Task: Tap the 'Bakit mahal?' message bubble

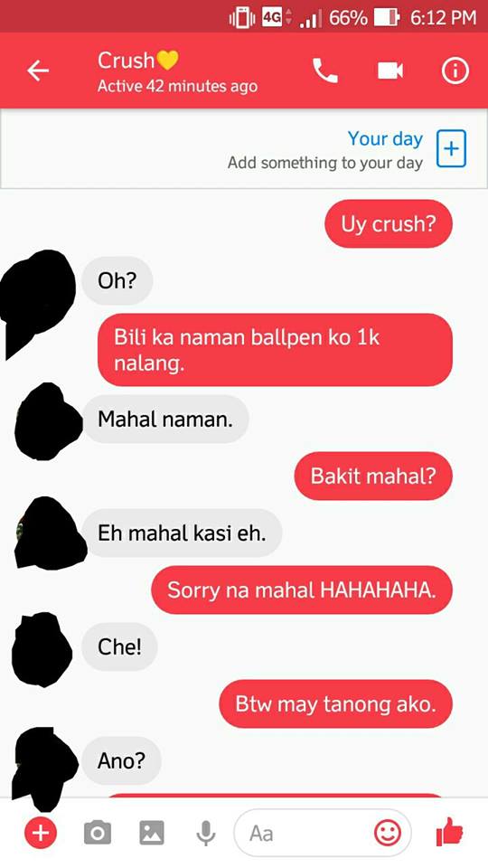Action: click(x=373, y=476)
